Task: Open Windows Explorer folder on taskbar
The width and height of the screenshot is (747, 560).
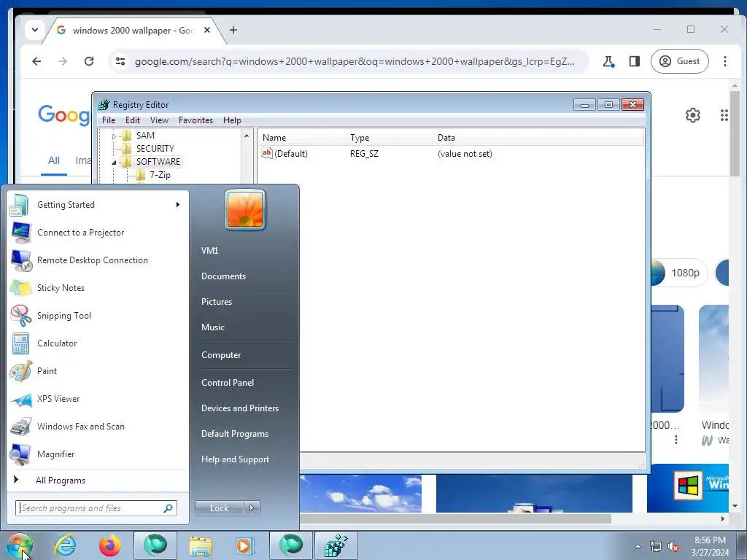Action: pos(201,545)
